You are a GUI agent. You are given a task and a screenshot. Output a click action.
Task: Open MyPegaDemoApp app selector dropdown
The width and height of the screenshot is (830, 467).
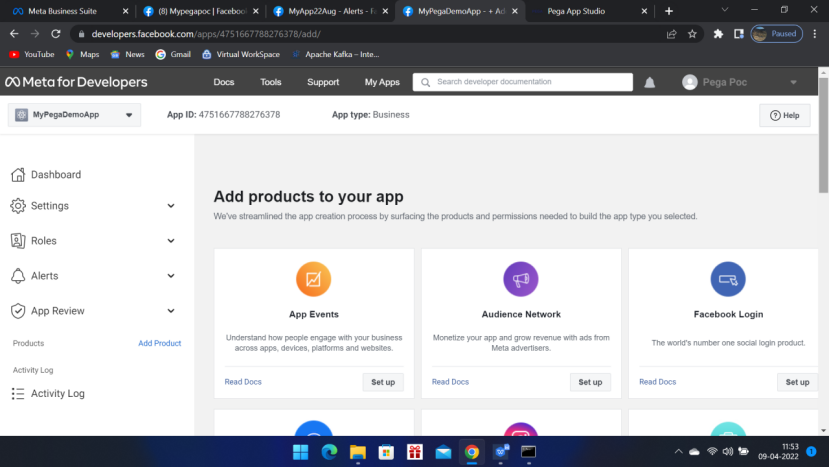(x=74, y=115)
